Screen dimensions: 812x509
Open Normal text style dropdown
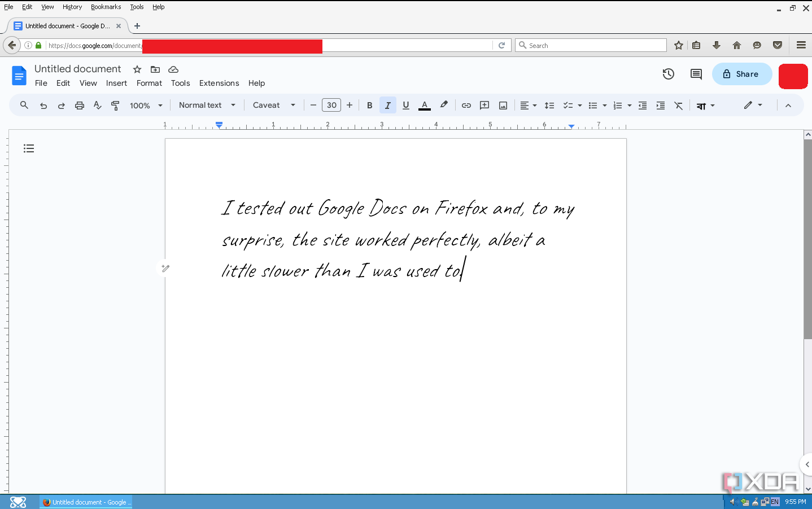tap(207, 105)
